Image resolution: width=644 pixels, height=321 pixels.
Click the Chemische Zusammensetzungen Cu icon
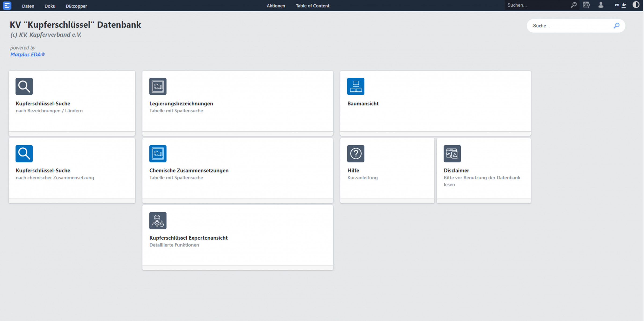(x=158, y=154)
